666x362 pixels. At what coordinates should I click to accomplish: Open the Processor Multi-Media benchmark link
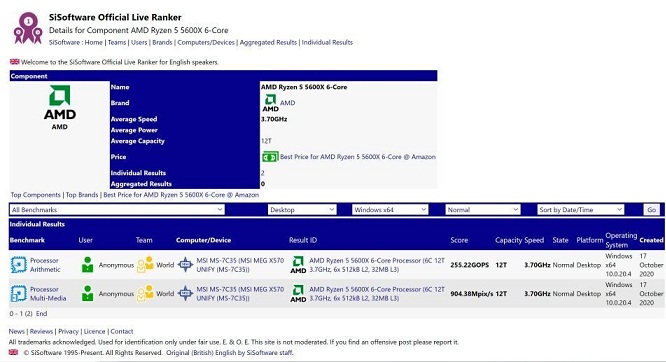(x=48, y=294)
